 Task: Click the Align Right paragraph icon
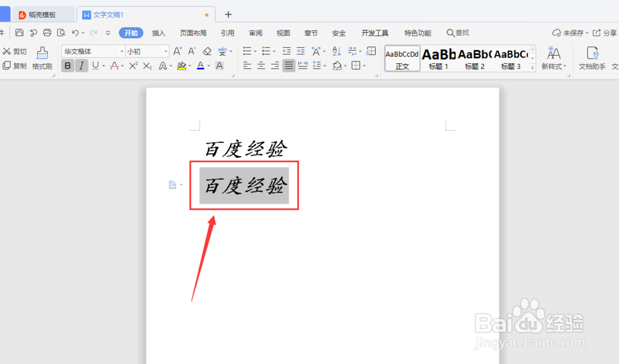point(275,66)
